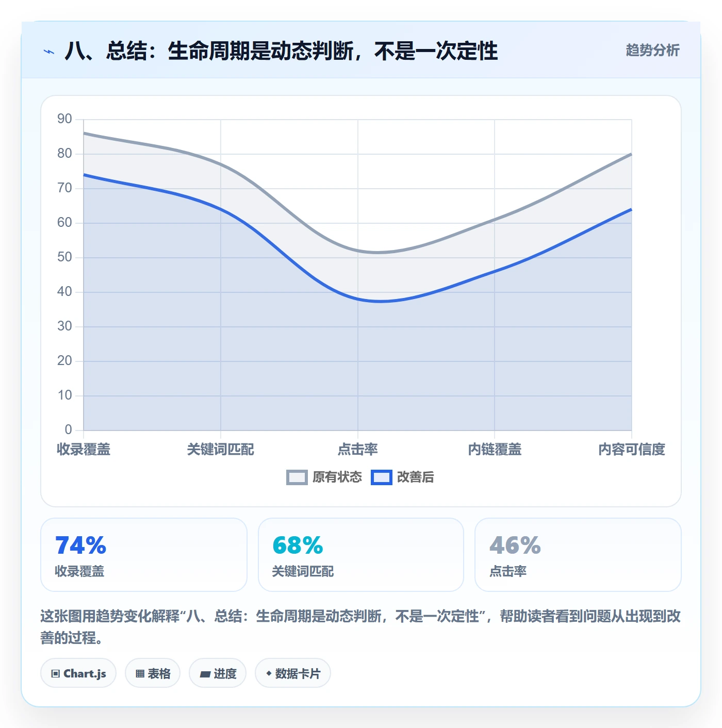Click the 46% value text
This screenshot has height=728, width=722.
515,545
